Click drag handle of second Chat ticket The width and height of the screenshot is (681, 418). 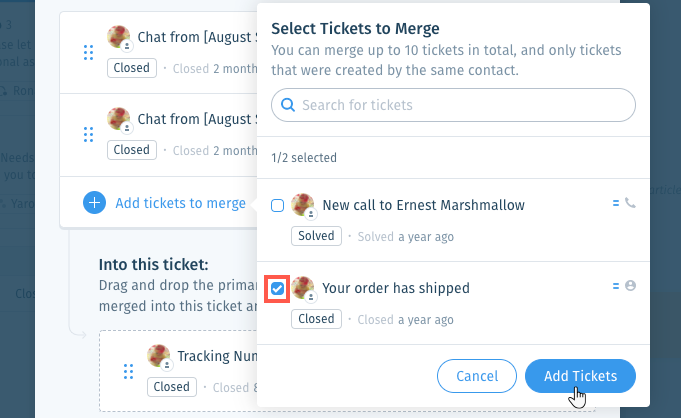tap(88, 135)
